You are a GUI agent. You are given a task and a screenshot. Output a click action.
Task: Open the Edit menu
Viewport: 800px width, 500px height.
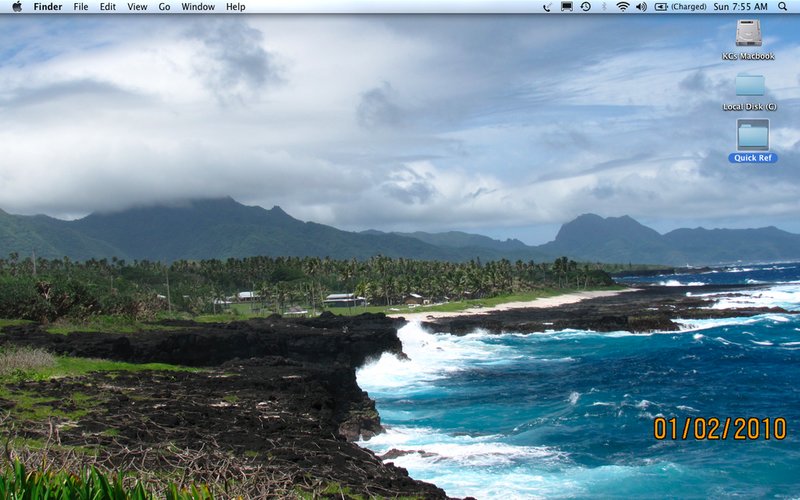pyautogui.click(x=108, y=7)
